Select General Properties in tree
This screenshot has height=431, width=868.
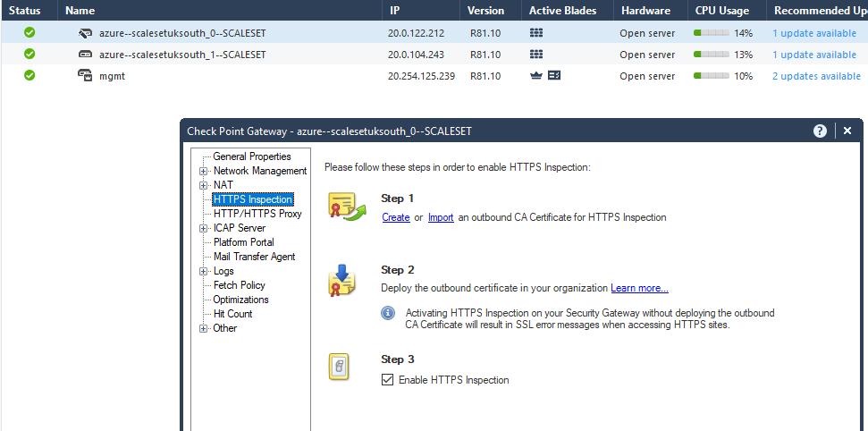[252, 156]
